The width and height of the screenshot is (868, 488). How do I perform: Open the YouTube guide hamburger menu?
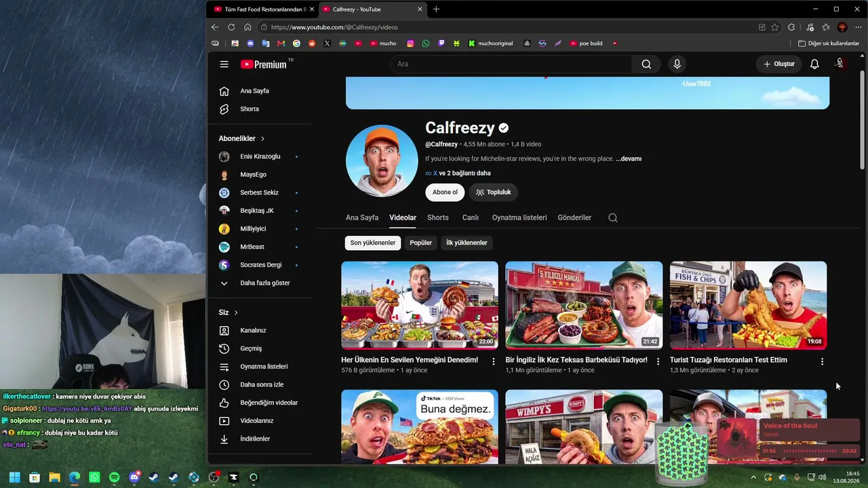[224, 64]
